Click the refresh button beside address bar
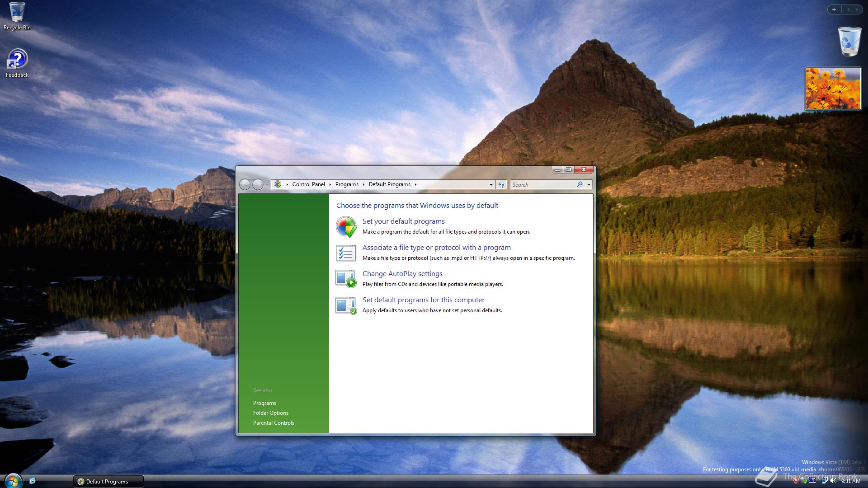The height and width of the screenshot is (488, 868). click(x=501, y=184)
